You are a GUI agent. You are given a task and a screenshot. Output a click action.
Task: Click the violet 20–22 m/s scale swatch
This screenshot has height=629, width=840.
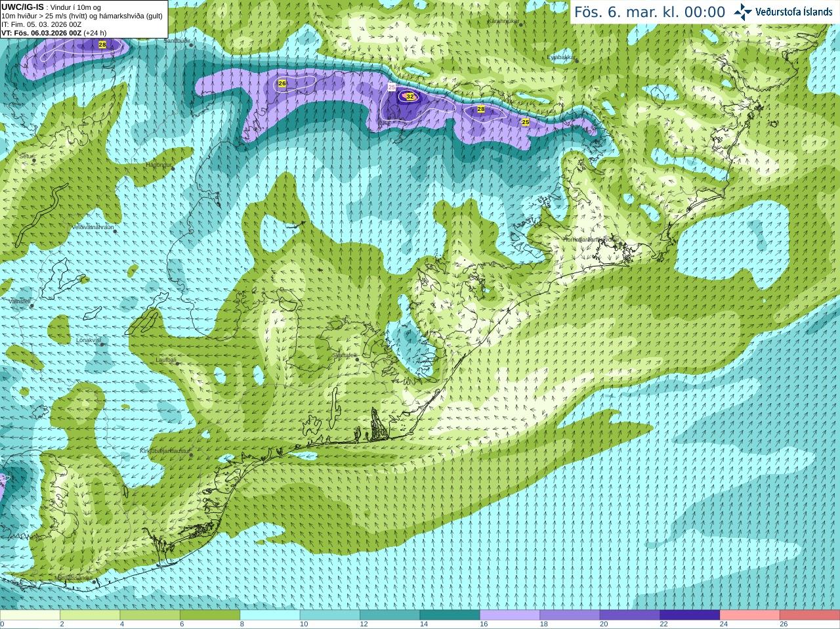tap(630, 615)
